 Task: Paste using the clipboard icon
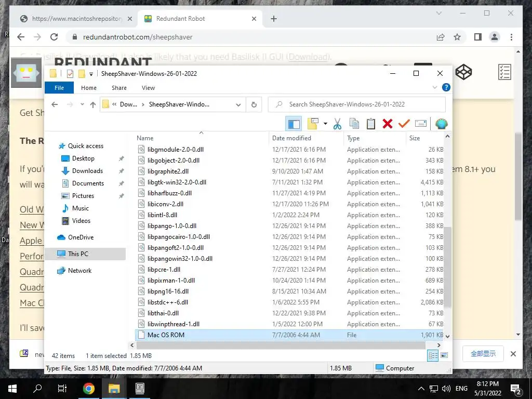point(371,124)
